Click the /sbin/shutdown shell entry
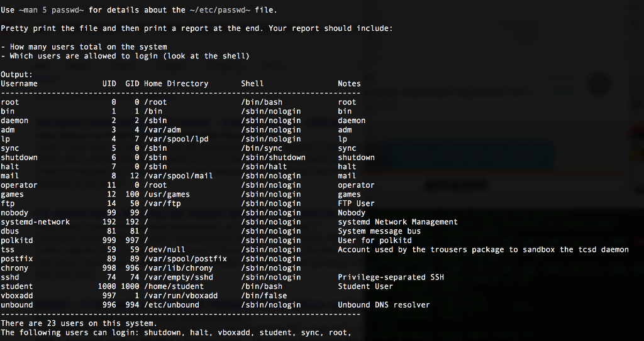The image size is (644, 341). (x=273, y=158)
